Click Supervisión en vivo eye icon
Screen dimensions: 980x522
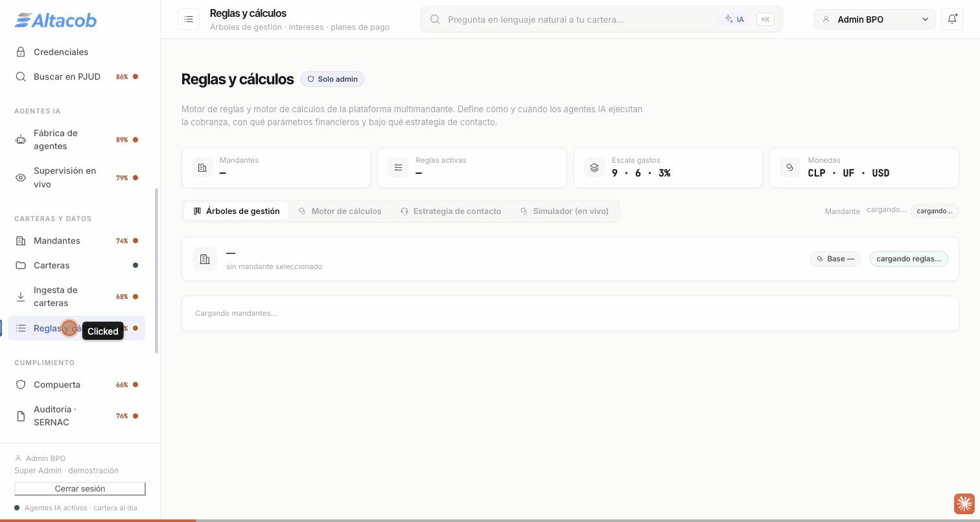(21, 178)
